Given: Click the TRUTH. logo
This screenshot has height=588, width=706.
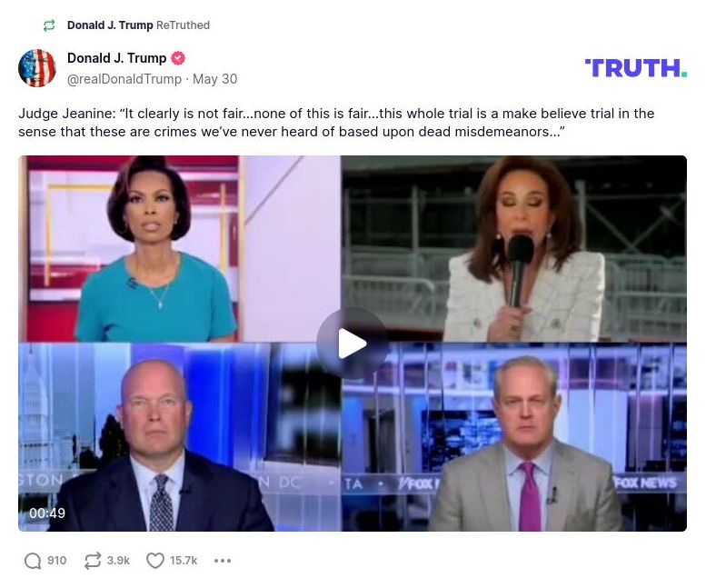Looking at the screenshot, I should (636, 68).
